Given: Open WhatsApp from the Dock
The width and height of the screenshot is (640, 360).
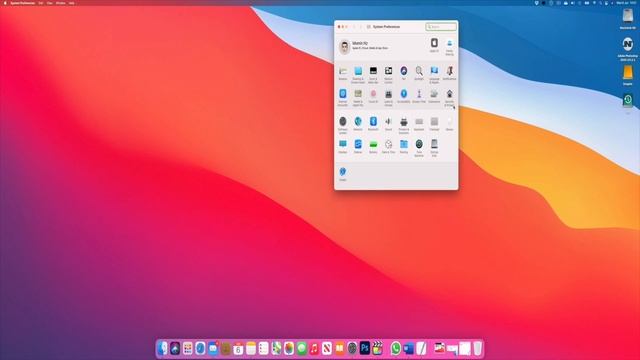Looking at the screenshot, I should 396,348.
